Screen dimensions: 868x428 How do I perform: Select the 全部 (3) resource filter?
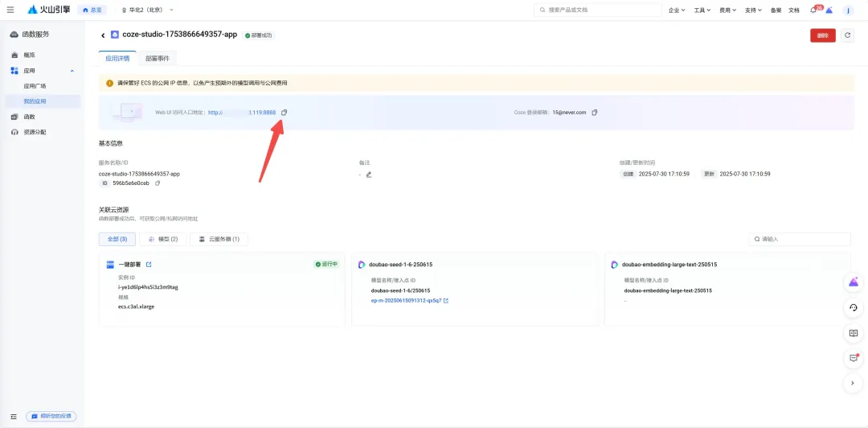click(117, 239)
